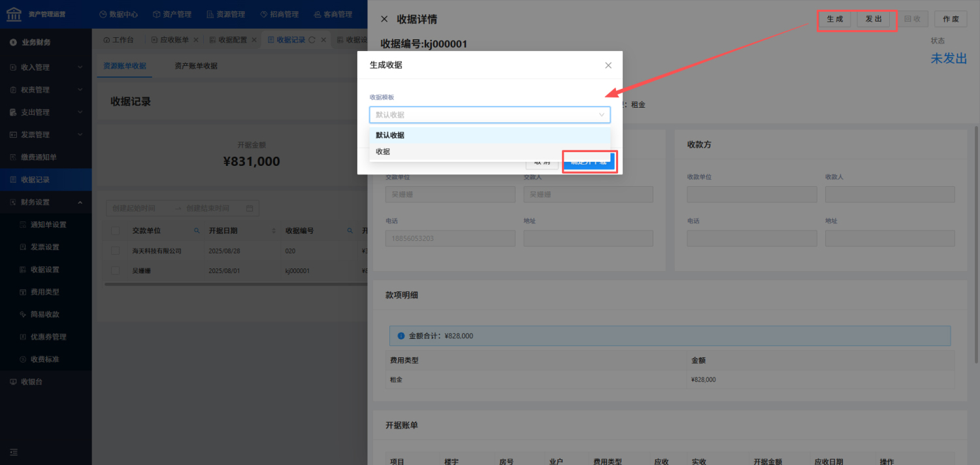Switch to the 应收账单 page tab

click(170, 40)
